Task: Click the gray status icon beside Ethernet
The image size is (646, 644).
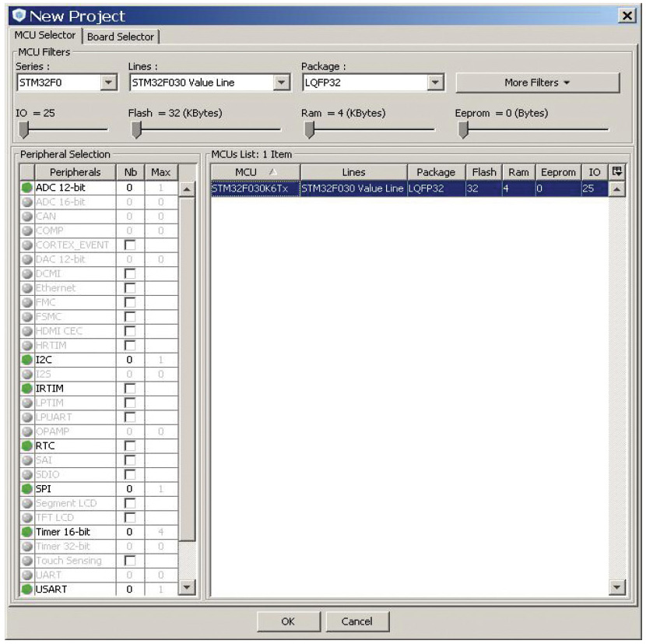Action: coord(26,288)
